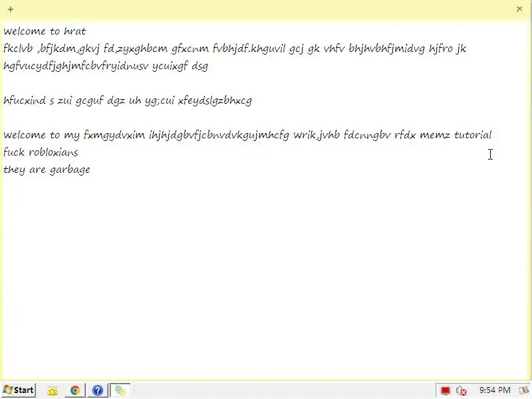Launch Google Chrome from the taskbar
Screen dimensions: 532x399
coord(75,390)
